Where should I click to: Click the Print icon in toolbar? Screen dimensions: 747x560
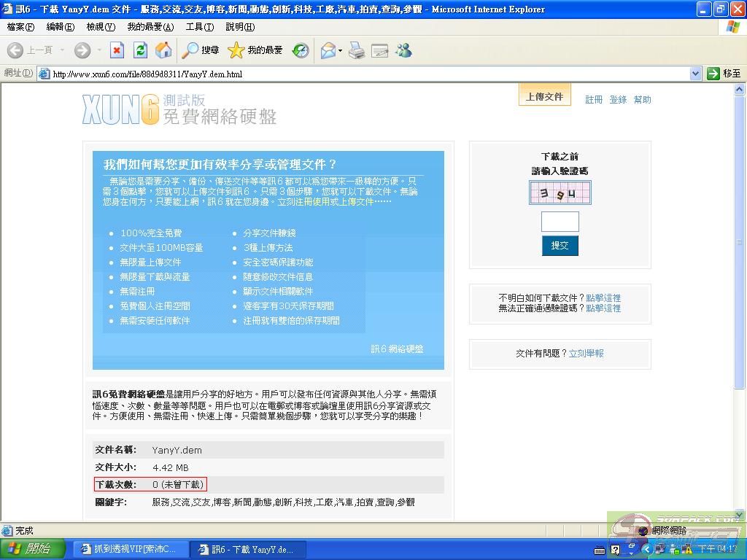point(356,50)
